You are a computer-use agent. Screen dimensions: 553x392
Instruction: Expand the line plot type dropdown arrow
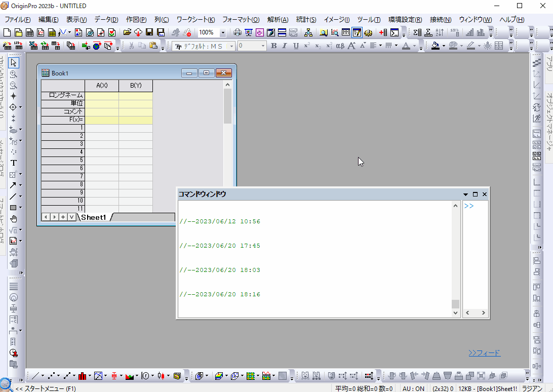click(43, 376)
